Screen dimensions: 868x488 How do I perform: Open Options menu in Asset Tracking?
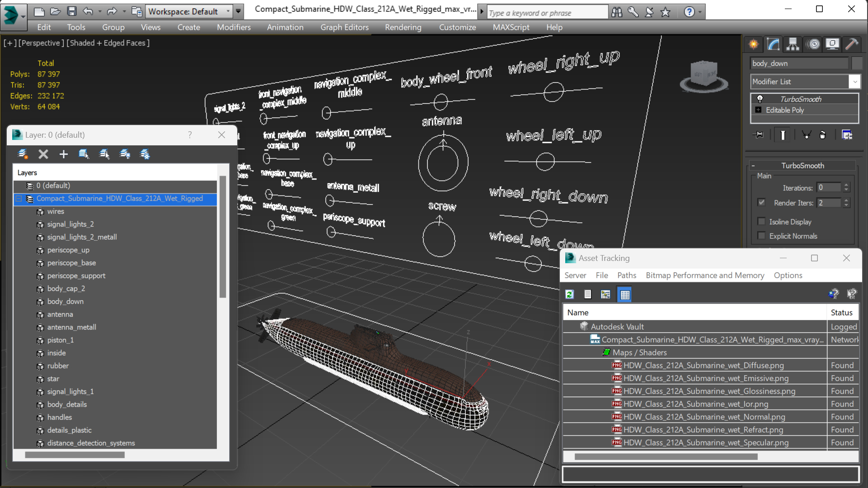788,275
